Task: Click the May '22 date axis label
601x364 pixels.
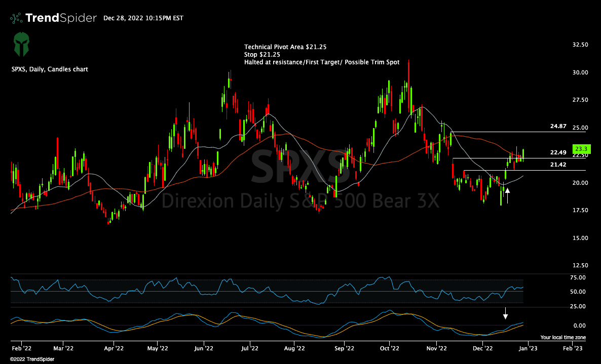Action: click(x=158, y=348)
